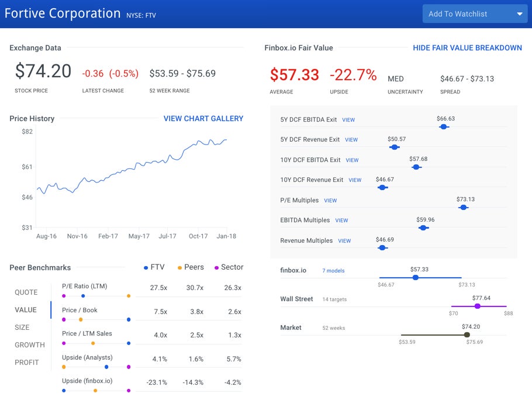Viewport: 532px width, 403px height.
Task: Click the FTV Price / Book value 7.5x
Action: tap(161, 312)
